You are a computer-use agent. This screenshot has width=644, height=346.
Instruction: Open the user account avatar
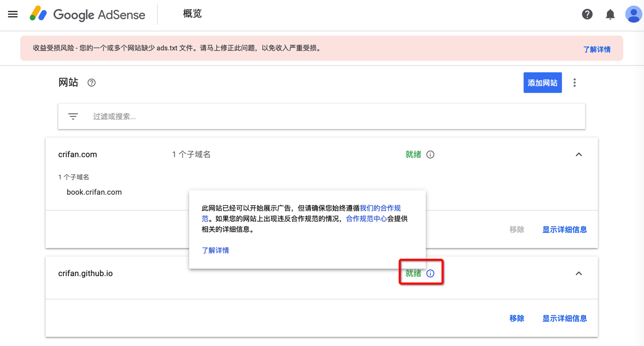633,14
